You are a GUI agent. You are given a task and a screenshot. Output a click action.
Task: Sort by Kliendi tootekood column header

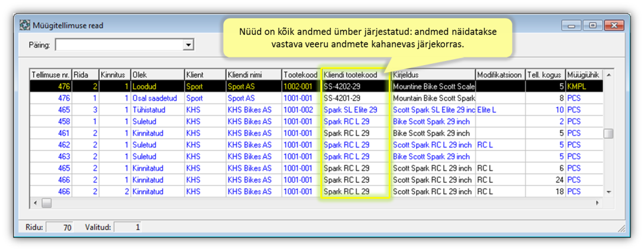tap(356, 75)
